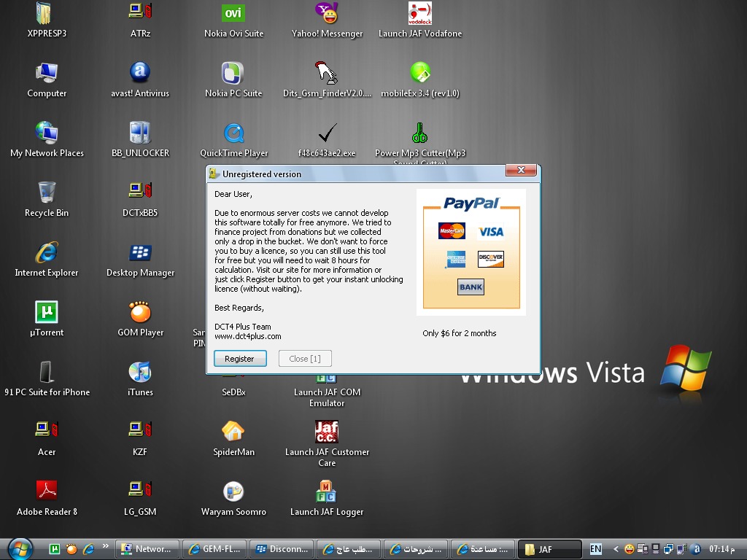Image resolution: width=747 pixels, height=560 pixels.
Task: Select Dits_Gsm_FinderV2.0 desktop icon
Action: click(326, 73)
